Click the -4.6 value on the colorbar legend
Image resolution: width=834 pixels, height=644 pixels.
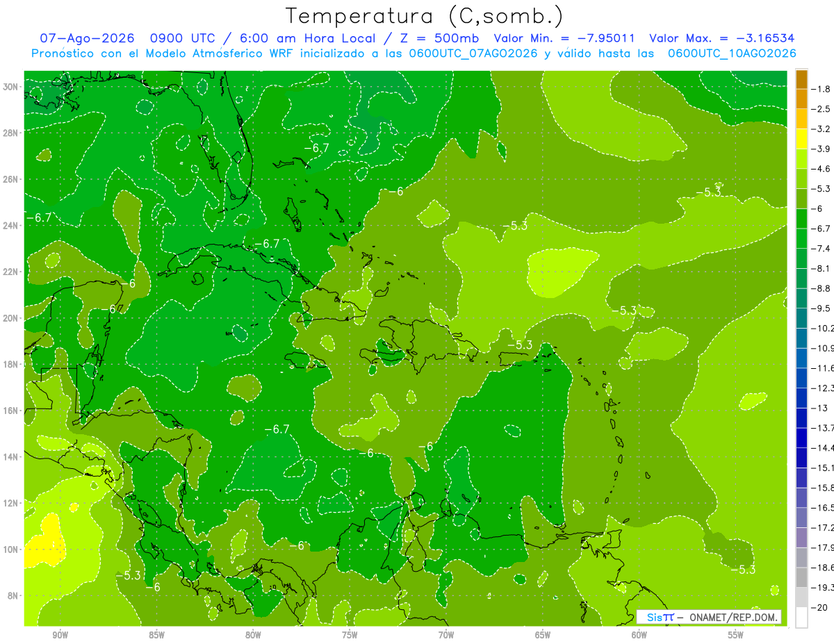[x=821, y=169]
